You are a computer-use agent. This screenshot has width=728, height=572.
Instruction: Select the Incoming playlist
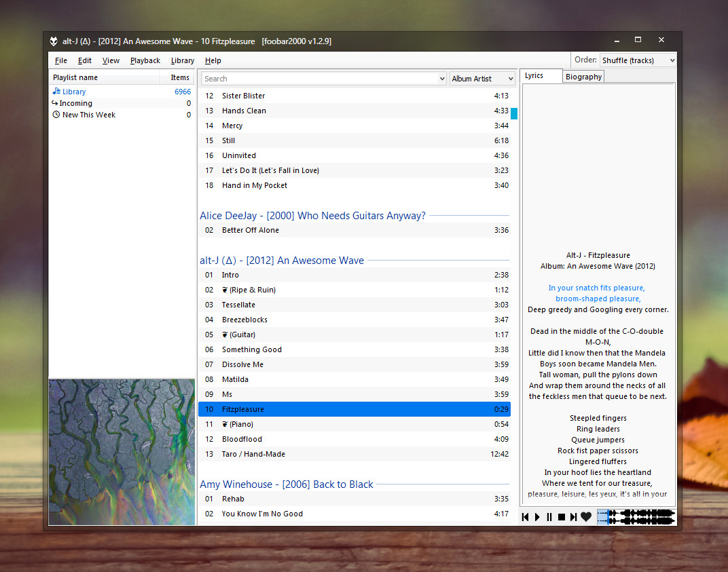coord(122,103)
